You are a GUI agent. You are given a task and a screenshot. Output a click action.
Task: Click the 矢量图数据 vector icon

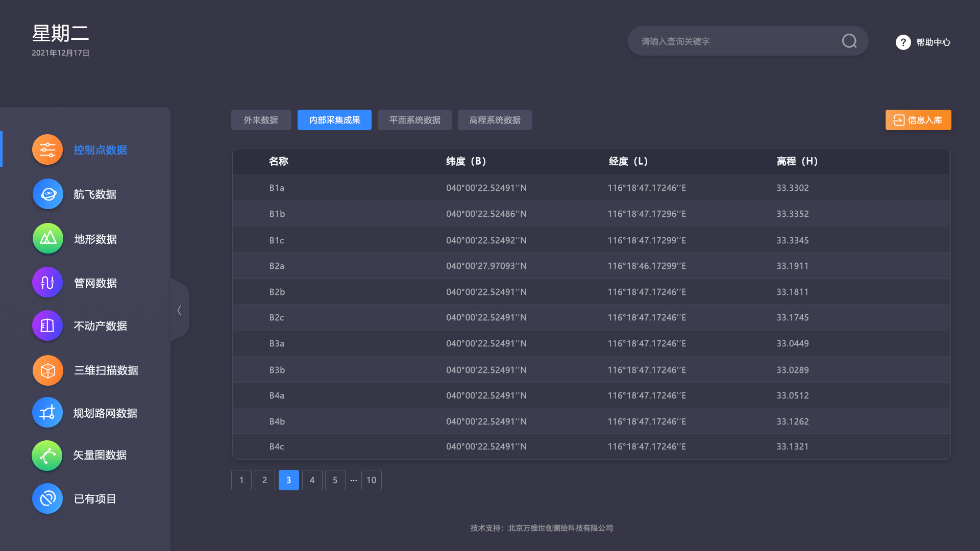coord(47,455)
